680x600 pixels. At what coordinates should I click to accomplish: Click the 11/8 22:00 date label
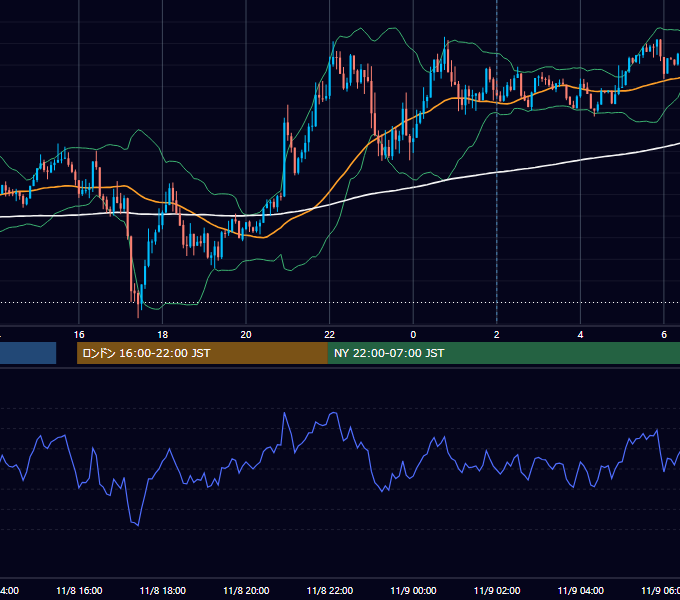coord(330,591)
